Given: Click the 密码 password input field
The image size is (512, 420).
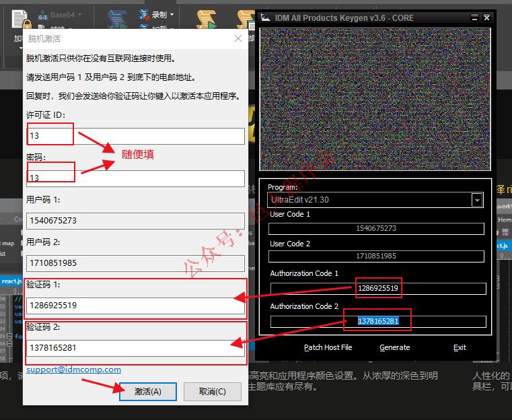Looking at the screenshot, I should 135,178.
